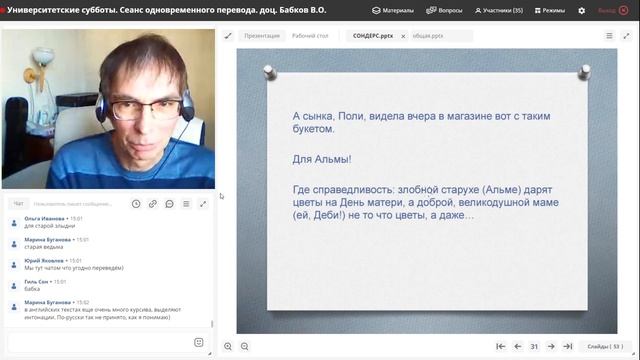Close the СОНДЕРС.pptx tab
This screenshot has height=360, width=640.
coord(403,36)
